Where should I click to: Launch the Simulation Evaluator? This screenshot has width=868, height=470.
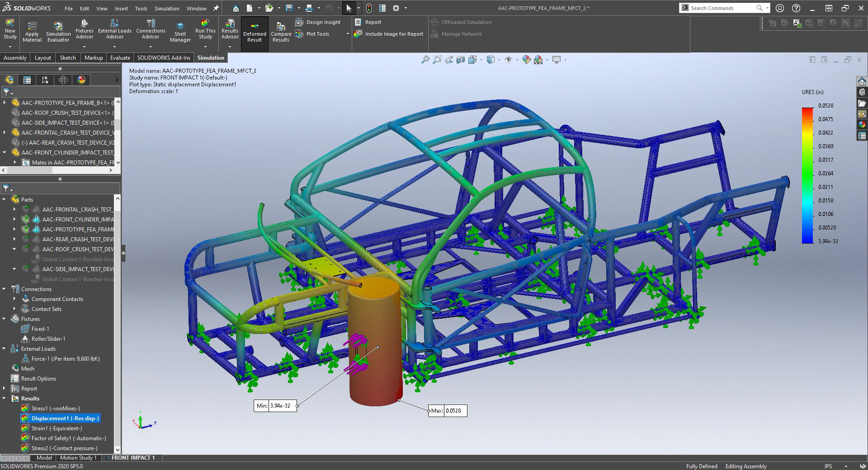[58, 32]
